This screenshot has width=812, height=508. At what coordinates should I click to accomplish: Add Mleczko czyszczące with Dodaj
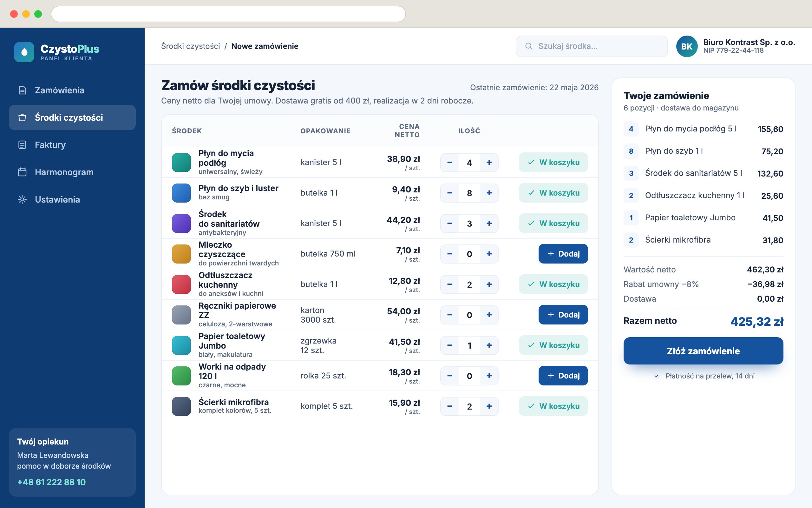pyautogui.click(x=563, y=254)
